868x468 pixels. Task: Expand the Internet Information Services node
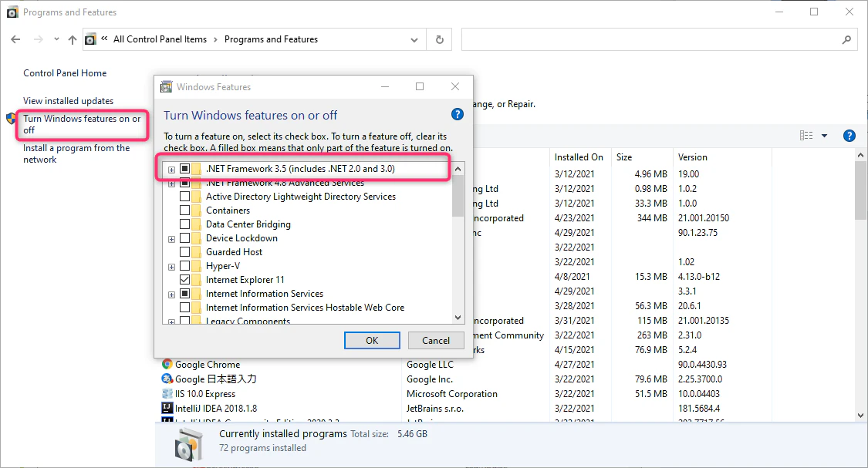[171, 295]
